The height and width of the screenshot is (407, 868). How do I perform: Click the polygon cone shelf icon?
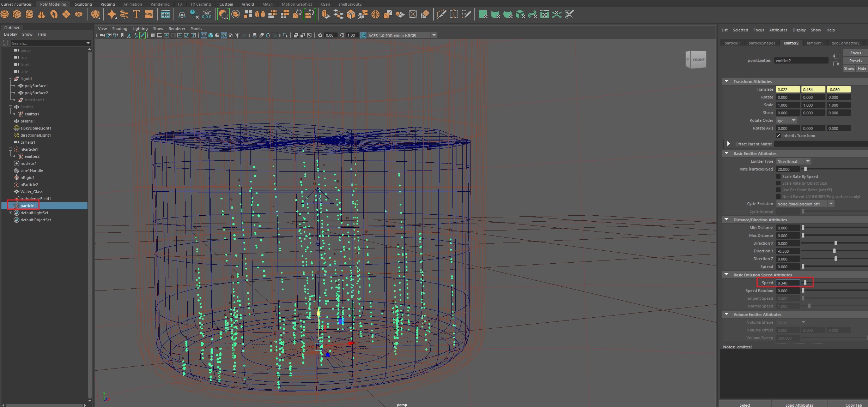[x=42, y=14]
